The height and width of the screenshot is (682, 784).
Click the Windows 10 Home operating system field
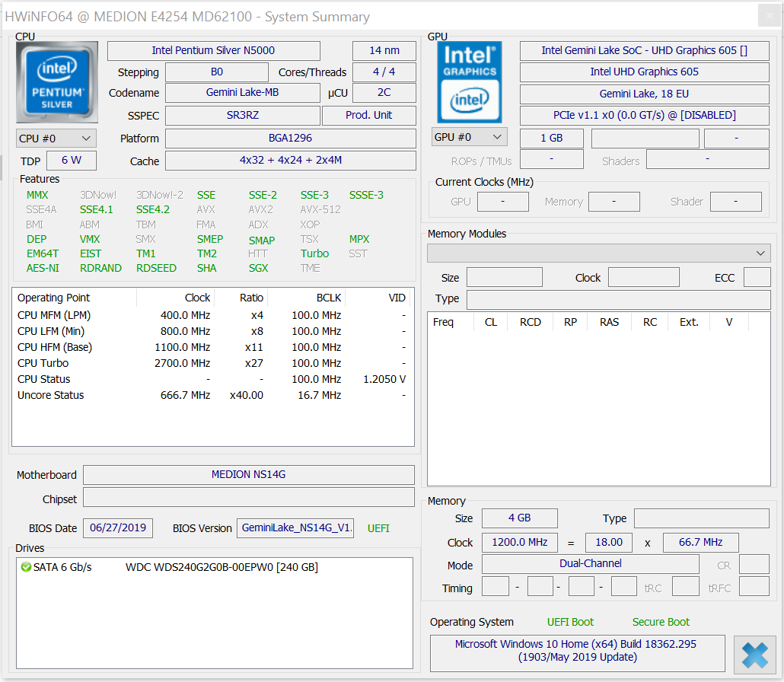[x=578, y=653]
